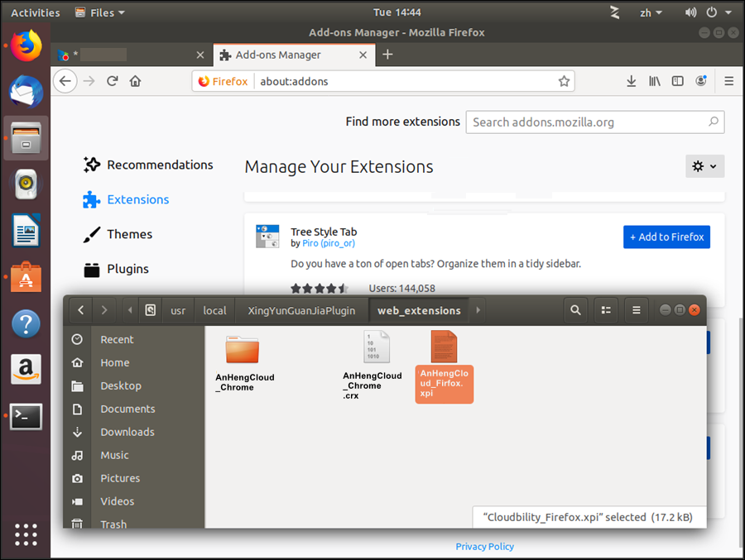Show later path segments in Files
The height and width of the screenshot is (560, 745).
(x=478, y=310)
